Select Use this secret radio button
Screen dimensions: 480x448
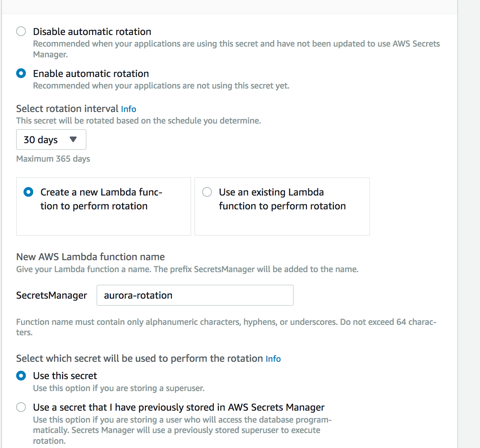click(x=21, y=376)
